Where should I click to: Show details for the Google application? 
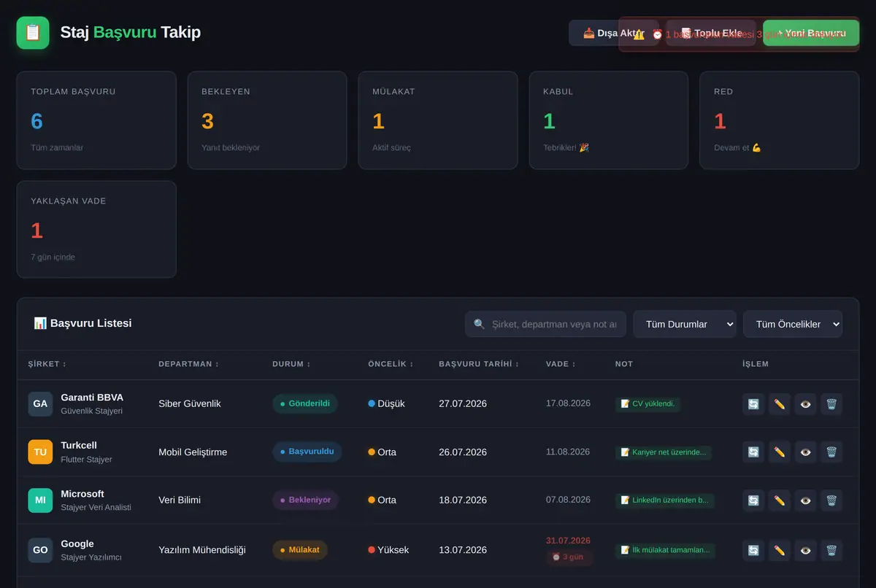(805, 550)
